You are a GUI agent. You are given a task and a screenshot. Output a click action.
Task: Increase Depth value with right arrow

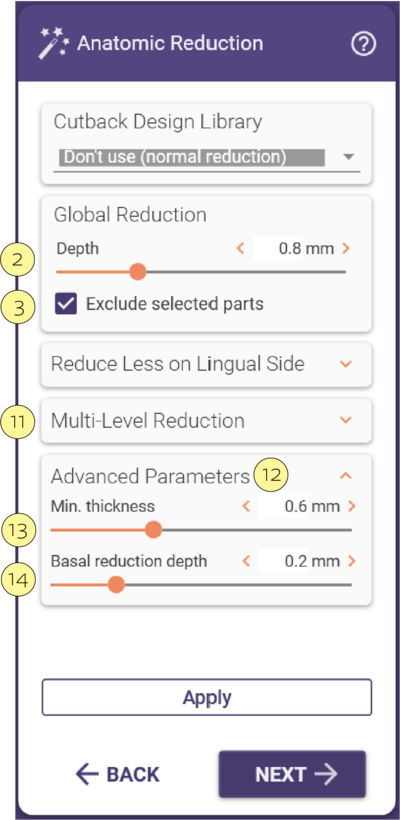pos(346,248)
